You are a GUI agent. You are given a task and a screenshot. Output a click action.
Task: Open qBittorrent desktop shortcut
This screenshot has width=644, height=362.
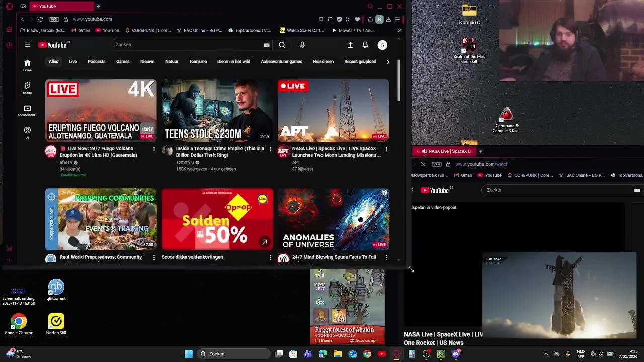coord(56,290)
